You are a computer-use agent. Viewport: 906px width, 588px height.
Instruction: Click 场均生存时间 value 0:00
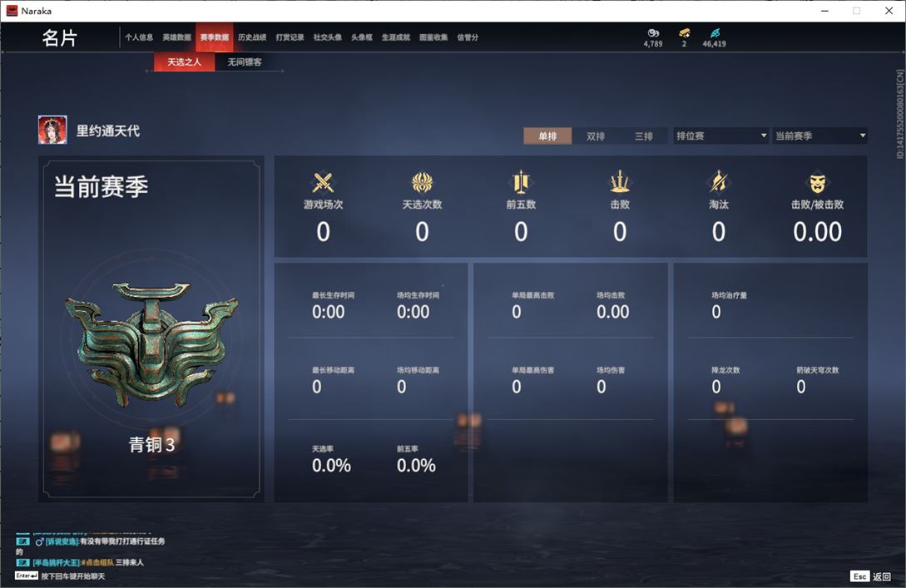(413, 312)
